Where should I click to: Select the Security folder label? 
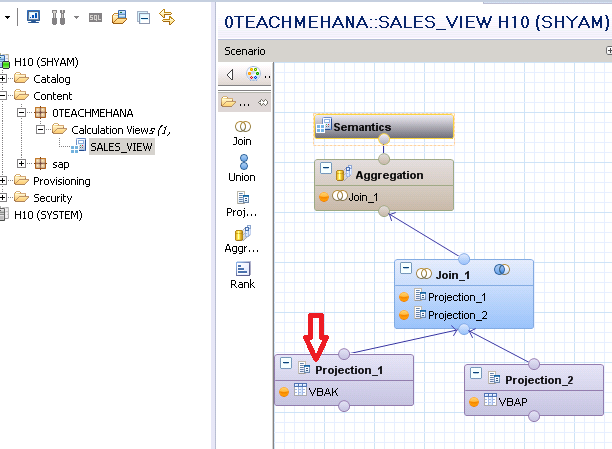tap(53, 198)
